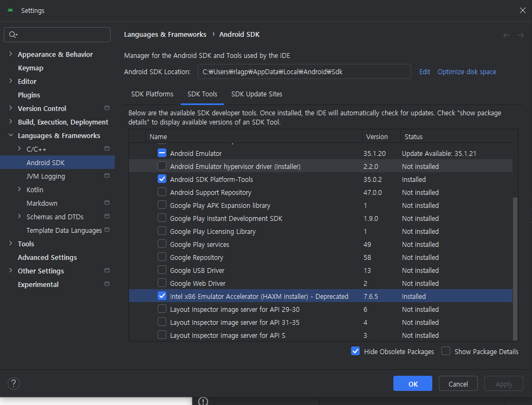
Task: Confirm with OK button
Action: (413, 384)
